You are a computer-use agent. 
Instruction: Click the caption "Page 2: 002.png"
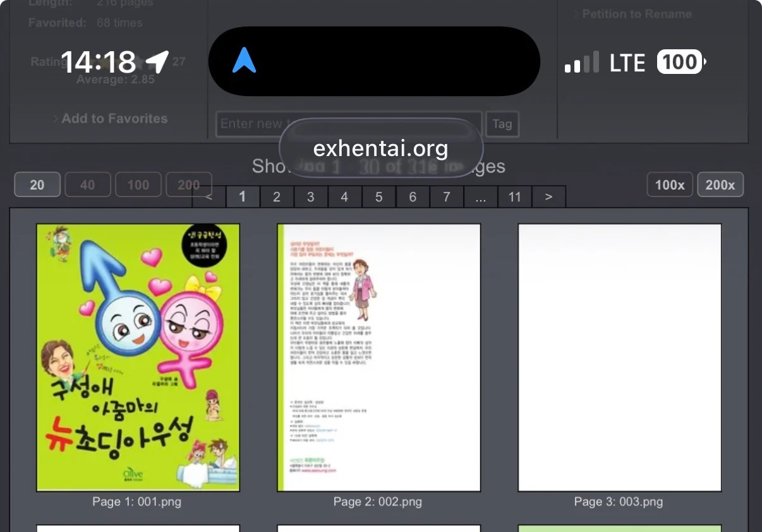click(378, 502)
